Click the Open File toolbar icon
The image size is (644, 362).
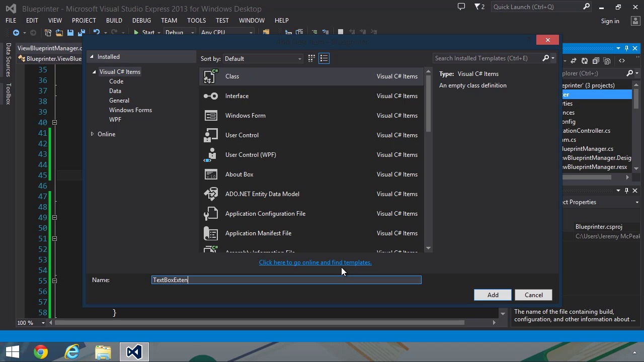[59, 33]
